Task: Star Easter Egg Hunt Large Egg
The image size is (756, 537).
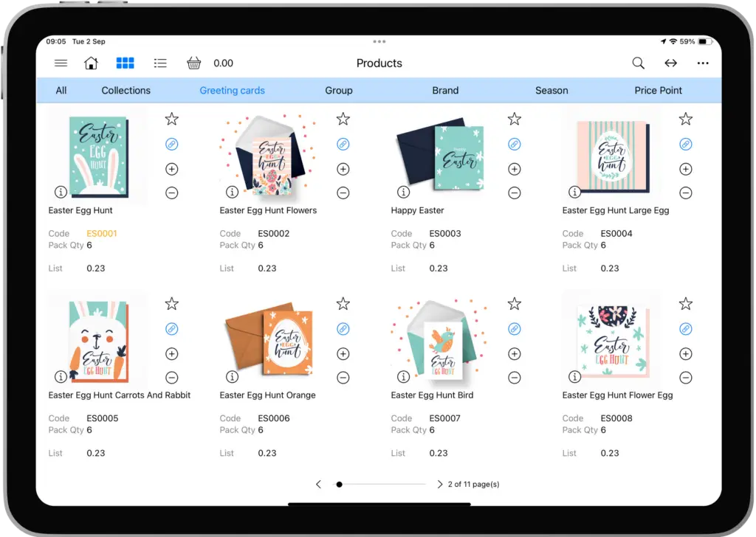Action: tap(686, 119)
